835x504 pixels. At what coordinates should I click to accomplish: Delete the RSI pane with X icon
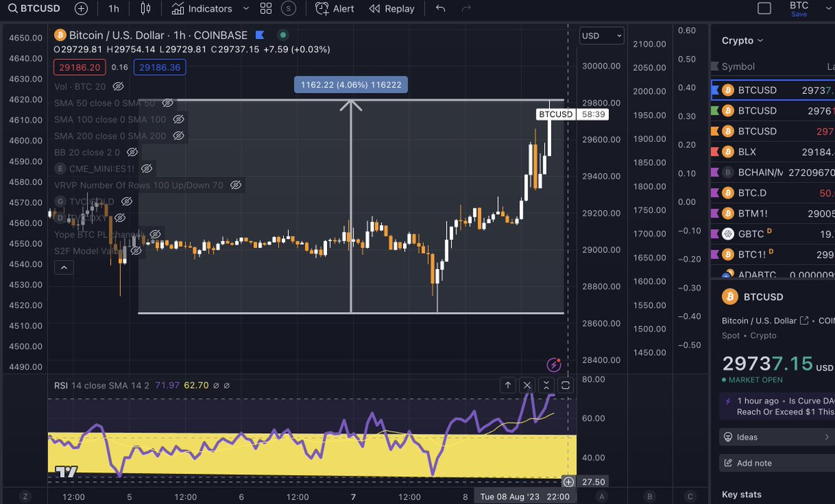[x=527, y=385]
